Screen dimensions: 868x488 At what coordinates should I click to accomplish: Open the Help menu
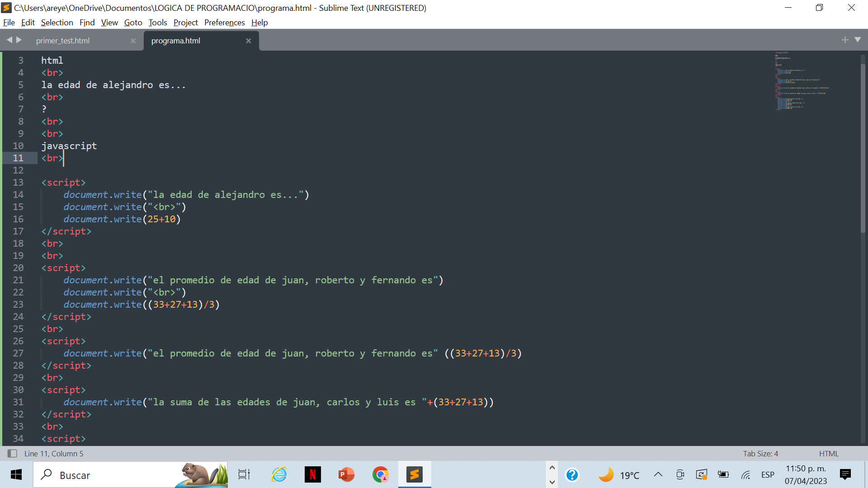[x=259, y=23]
